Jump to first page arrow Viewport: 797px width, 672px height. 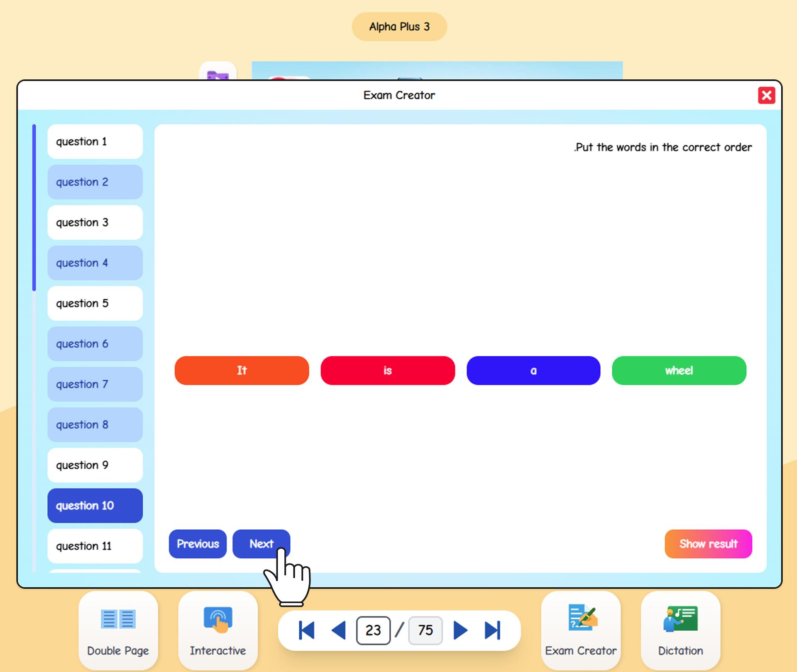pos(307,631)
